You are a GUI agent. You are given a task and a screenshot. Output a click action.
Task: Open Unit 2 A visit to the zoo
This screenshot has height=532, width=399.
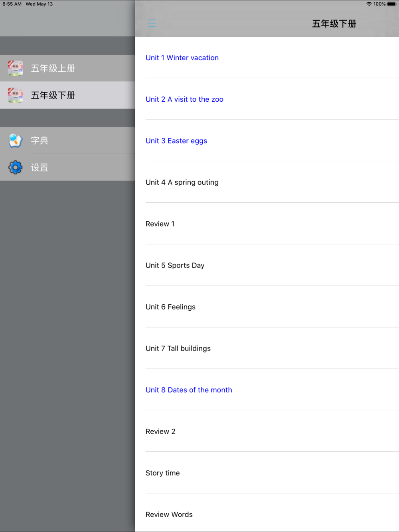coord(267,99)
